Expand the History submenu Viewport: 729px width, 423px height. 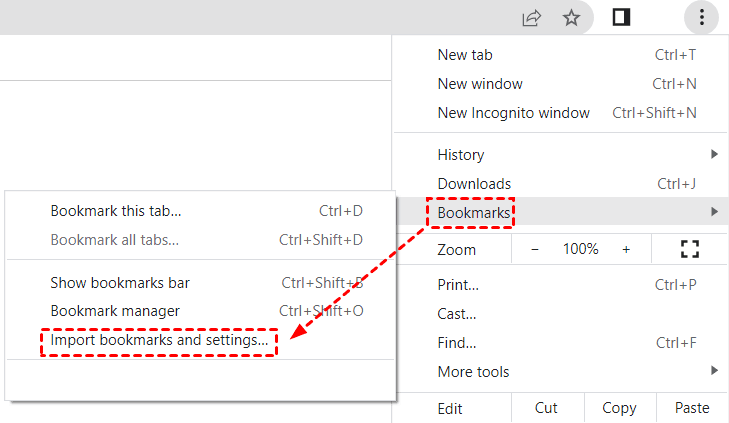click(x=561, y=155)
